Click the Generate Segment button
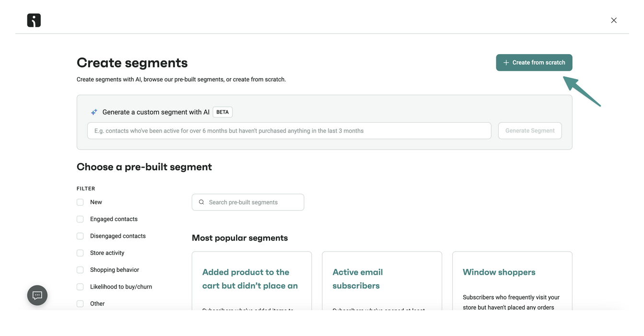This screenshot has height=336, width=644. pyautogui.click(x=530, y=130)
